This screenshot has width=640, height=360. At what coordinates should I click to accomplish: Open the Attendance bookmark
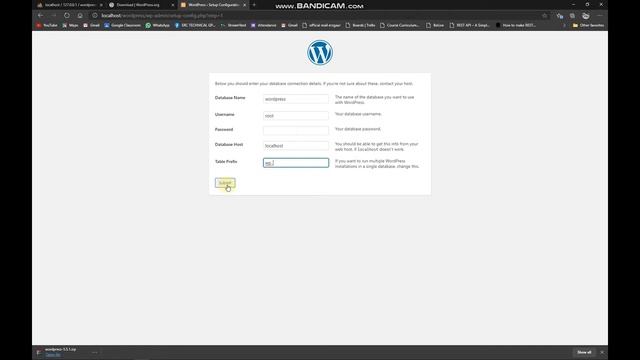pyautogui.click(x=264, y=25)
